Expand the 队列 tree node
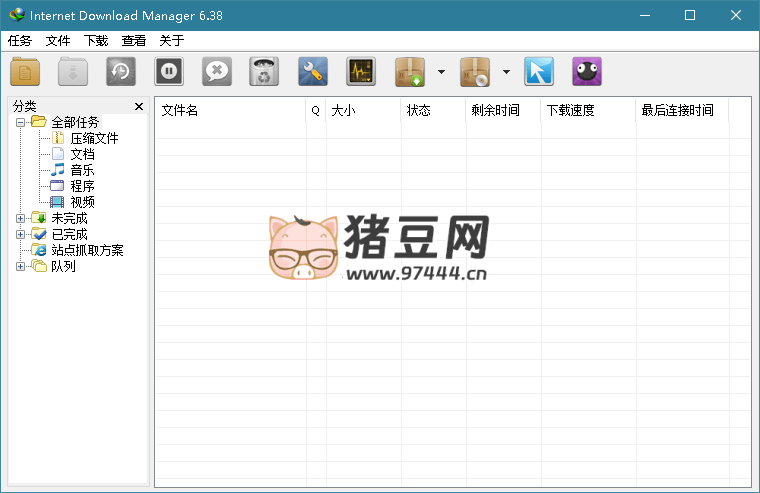This screenshot has width=760, height=493. [x=21, y=266]
